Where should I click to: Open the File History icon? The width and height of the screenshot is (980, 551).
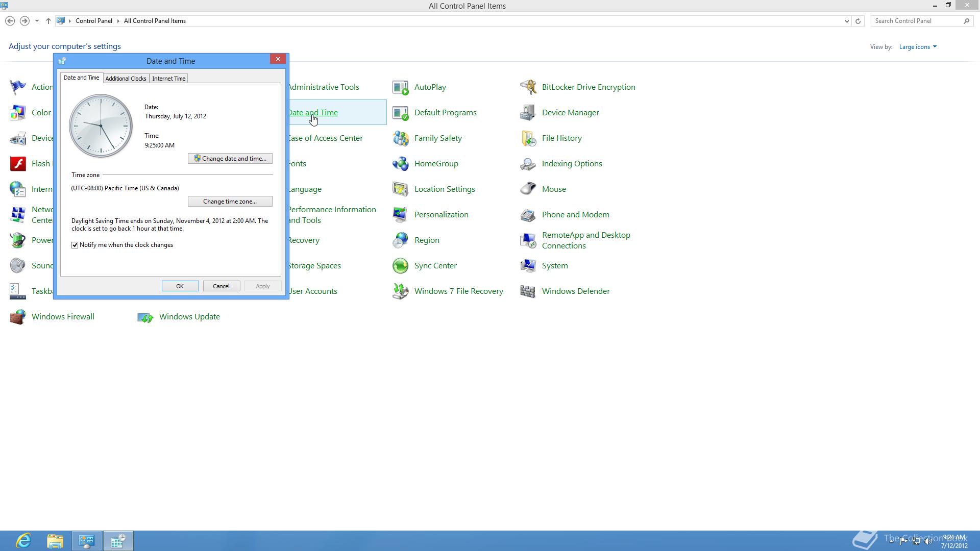528,138
